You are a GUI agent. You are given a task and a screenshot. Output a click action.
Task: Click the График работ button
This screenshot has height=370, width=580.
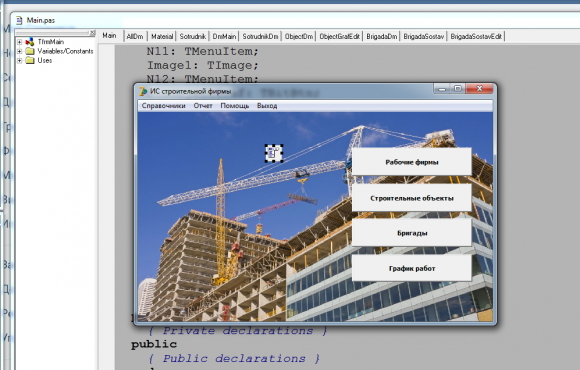pyautogui.click(x=412, y=268)
